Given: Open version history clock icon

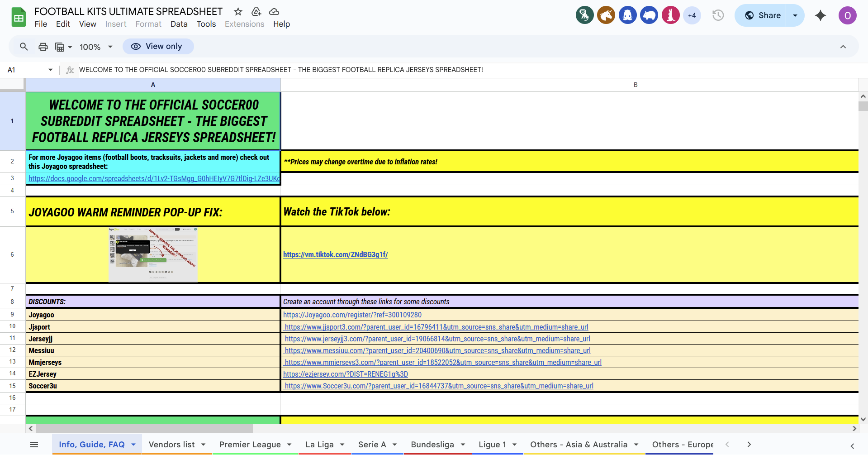Looking at the screenshot, I should pyautogui.click(x=718, y=15).
